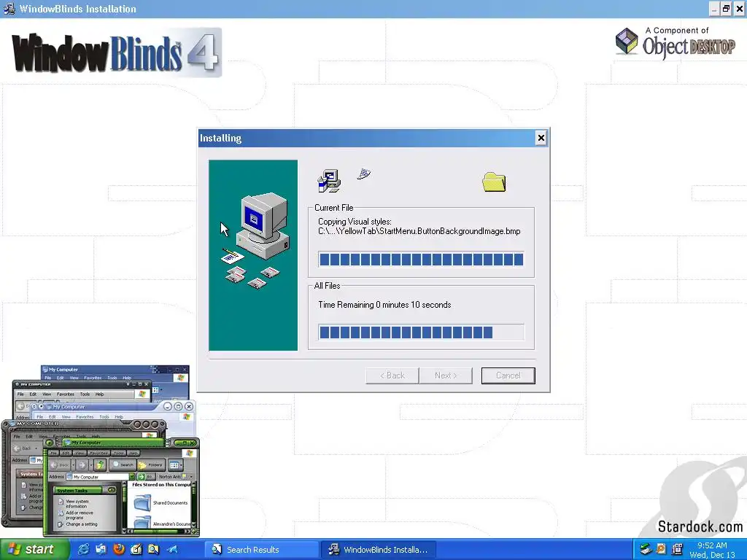
Task: Click the WindowBlinds Installation title bar icon
Action: 9,9
